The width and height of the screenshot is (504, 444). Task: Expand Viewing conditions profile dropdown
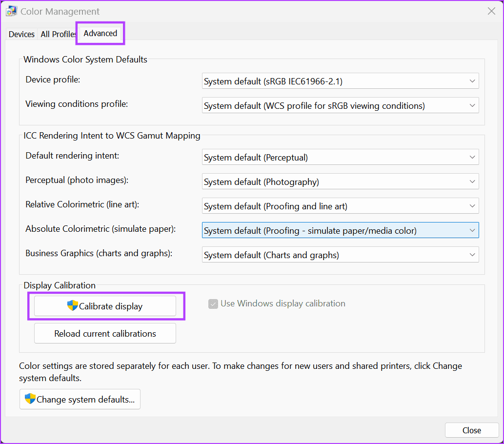click(340, 105)
